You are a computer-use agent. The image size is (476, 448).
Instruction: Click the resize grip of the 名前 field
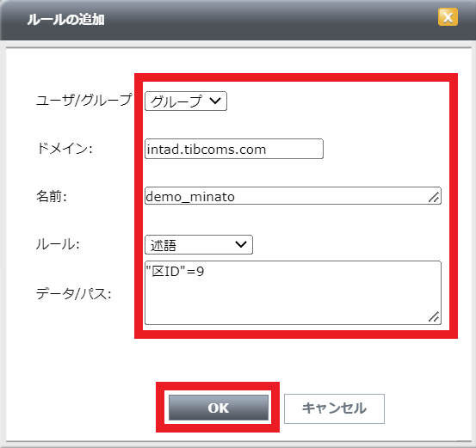coord(434,198)
